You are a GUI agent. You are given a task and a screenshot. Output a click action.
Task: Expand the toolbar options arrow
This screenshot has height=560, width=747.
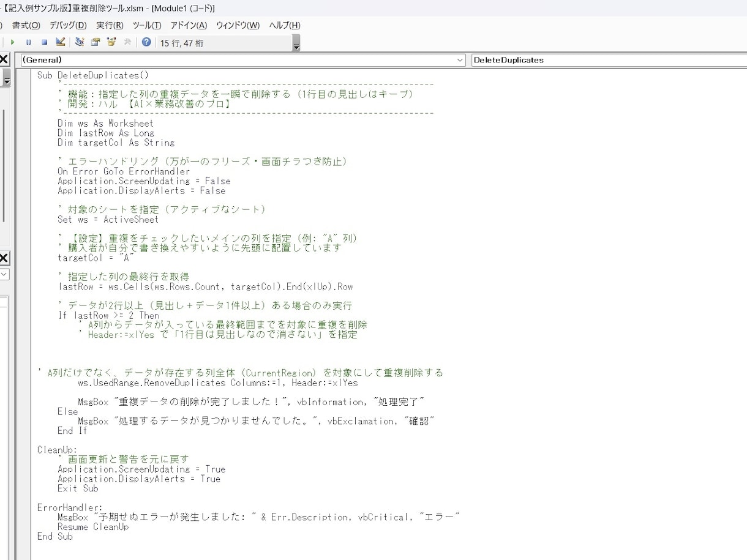[x=296, y=43]
